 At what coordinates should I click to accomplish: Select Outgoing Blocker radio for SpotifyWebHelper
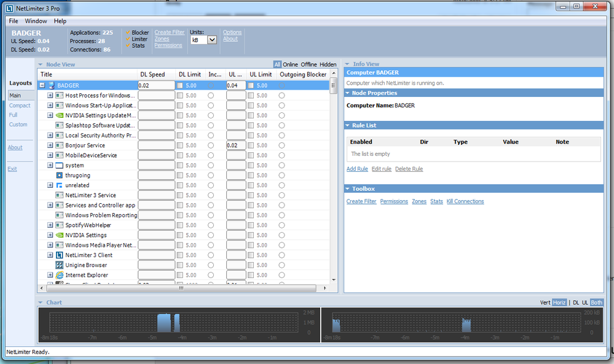click(x=281, y=225)
